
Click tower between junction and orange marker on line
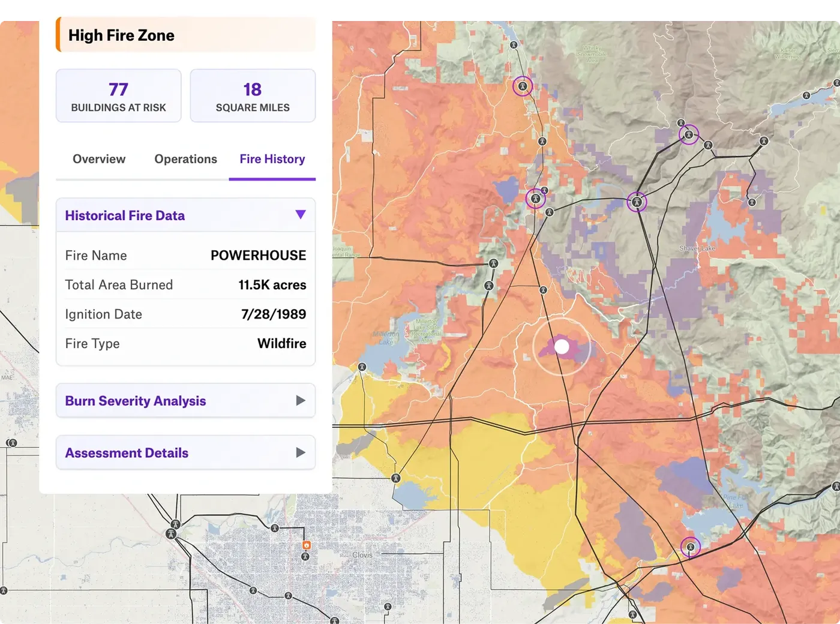click(274, 529)
